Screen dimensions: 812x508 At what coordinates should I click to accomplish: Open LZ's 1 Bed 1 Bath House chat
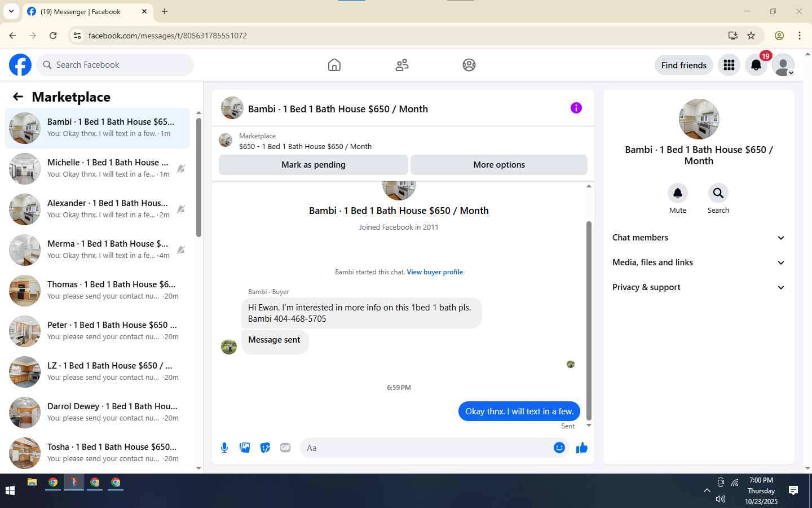pos(97,372)
